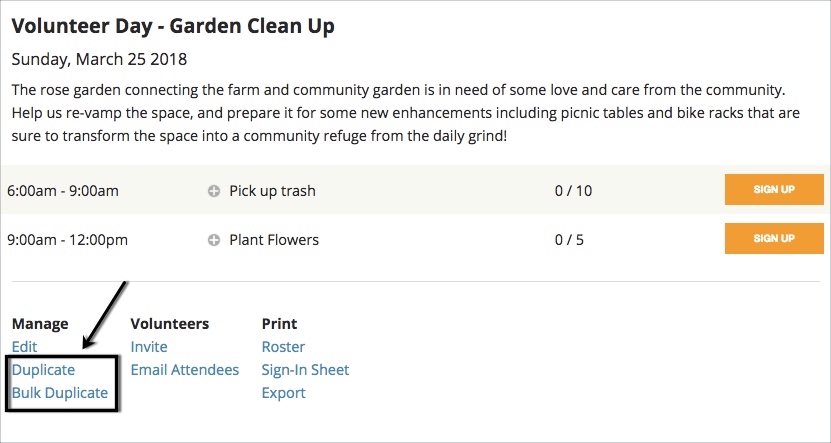This screenshot has width=831, height=443.
Task: Click the Pick up trash task name
Action: [272, 190]
